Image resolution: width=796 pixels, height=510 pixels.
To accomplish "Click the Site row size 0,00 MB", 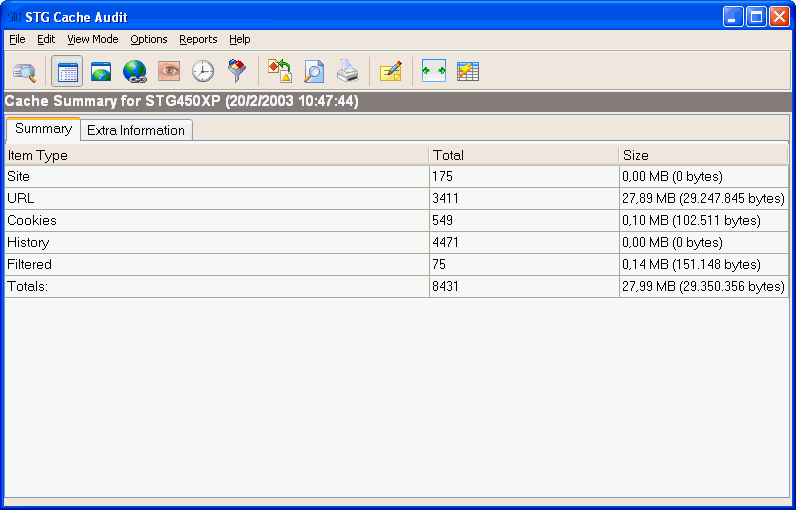I will tap(672, 177).
